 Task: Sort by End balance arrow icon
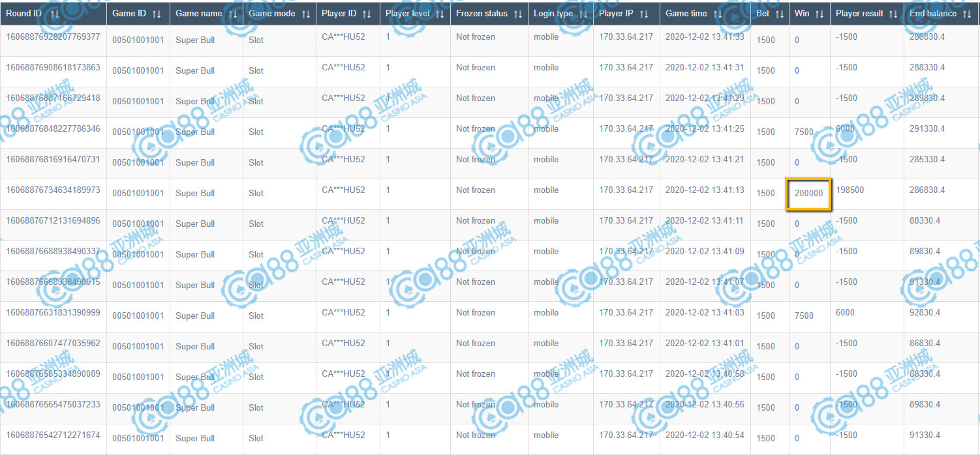pos(967,14)
